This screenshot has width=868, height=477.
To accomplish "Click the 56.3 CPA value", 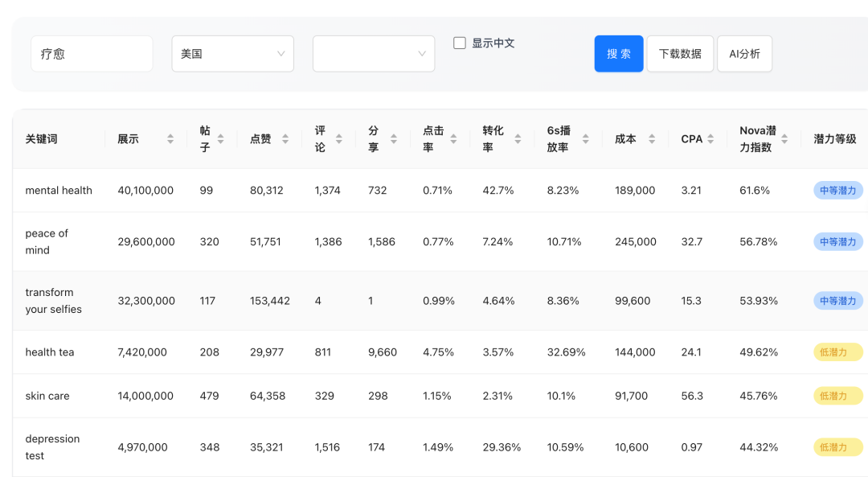I will pos(692,396).
